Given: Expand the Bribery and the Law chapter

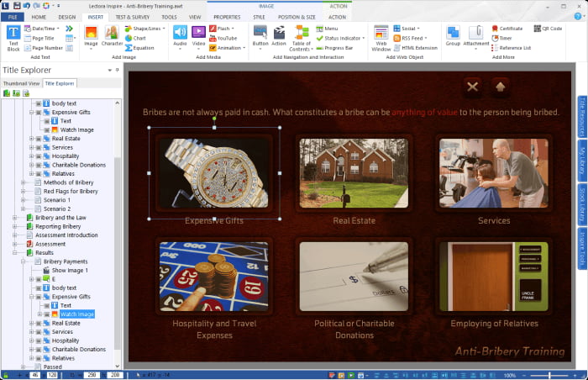Looking at the screenshot, I should tap(14, 218).
